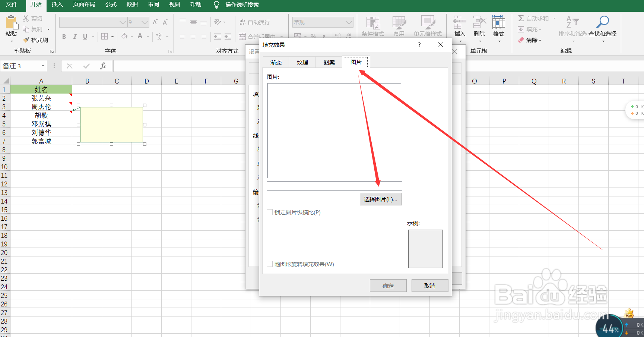This screenshot has height=337, width=644.
Task: Open the Page Layout (页面布局) tab
Action: tap(84, 4)
